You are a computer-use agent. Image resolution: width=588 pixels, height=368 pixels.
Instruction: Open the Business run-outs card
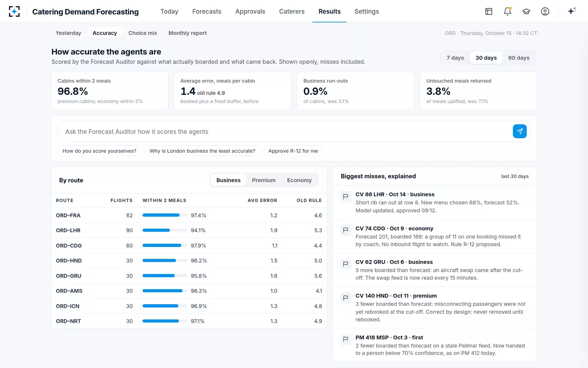(355, 91)
